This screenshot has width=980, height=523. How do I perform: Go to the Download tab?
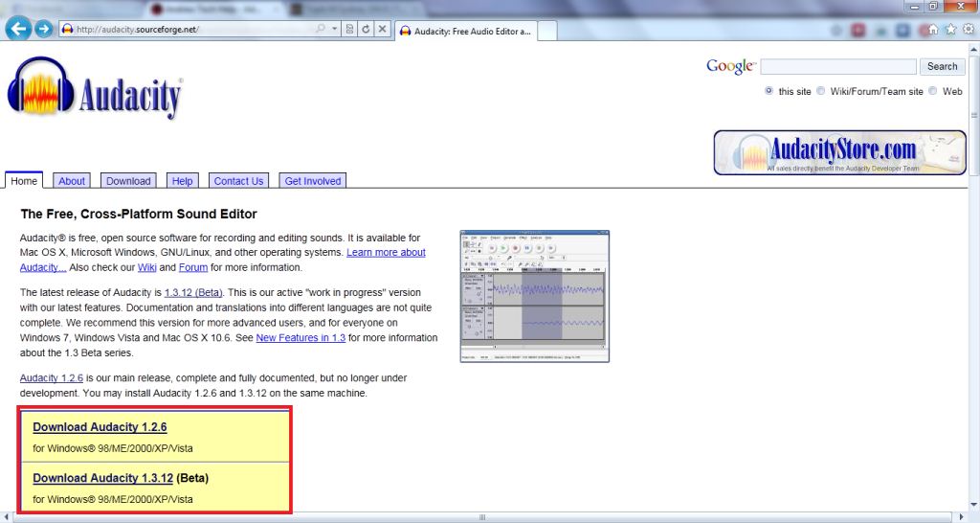[x=128, y=181]
